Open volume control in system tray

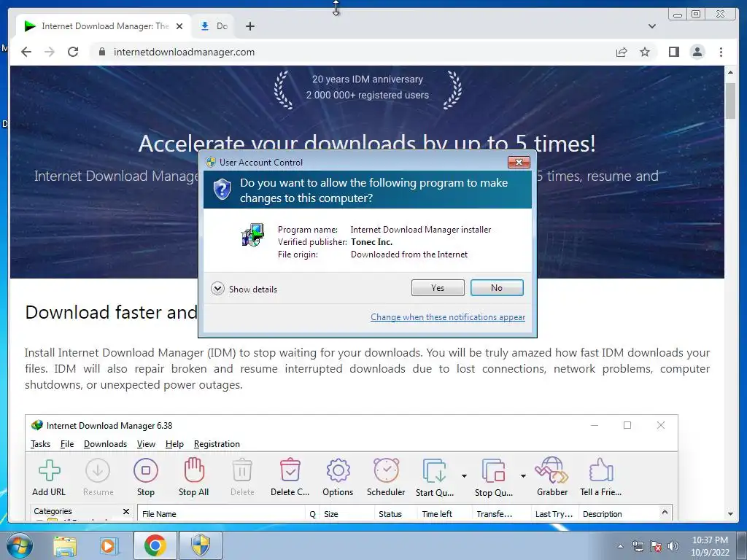pos(673,546)
